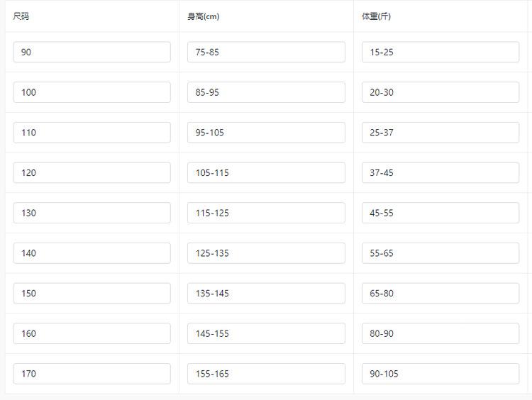
Task: Click the size input containing 130
Action: coord(92,213)
